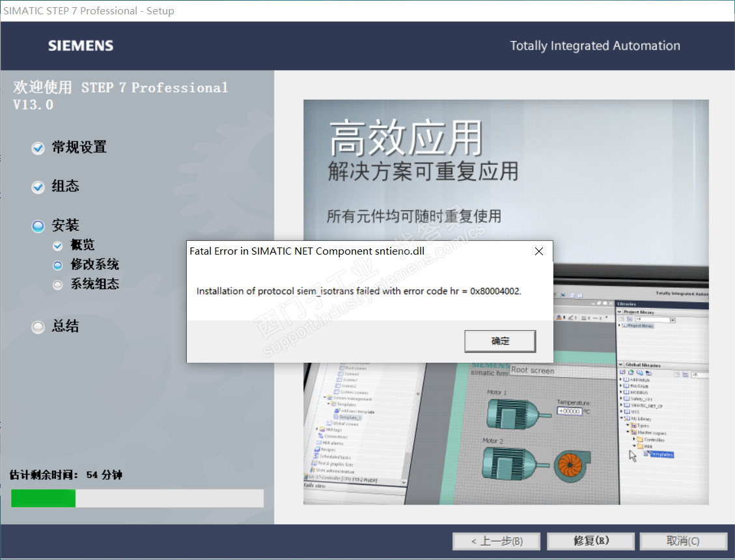The width and height of the screenshot is (735, 560).
Task: Select the 安装 step indicator icon
Action: pos(38,227)
